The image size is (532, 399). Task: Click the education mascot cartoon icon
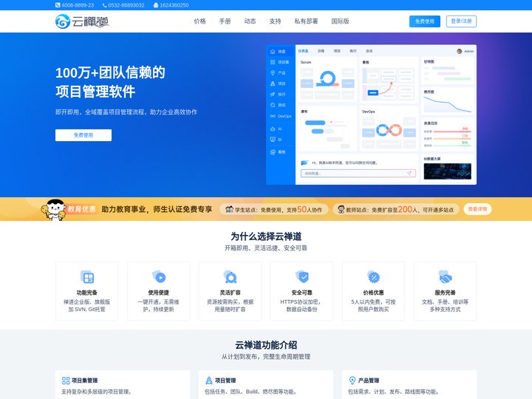[x=54, y=210]
